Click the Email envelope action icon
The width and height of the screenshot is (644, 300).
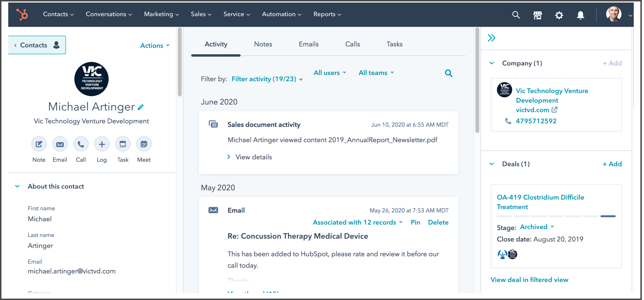60,144
